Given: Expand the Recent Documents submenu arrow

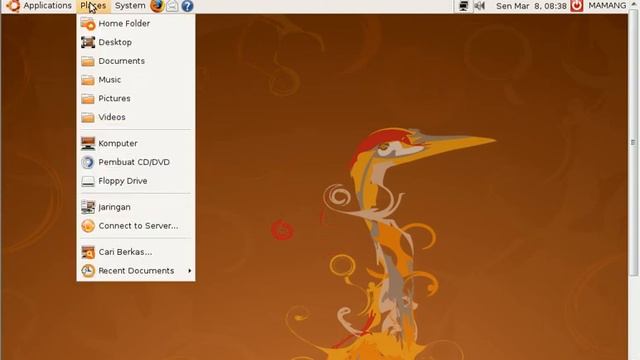Looking at the screenshot, I should pos(189,271).
